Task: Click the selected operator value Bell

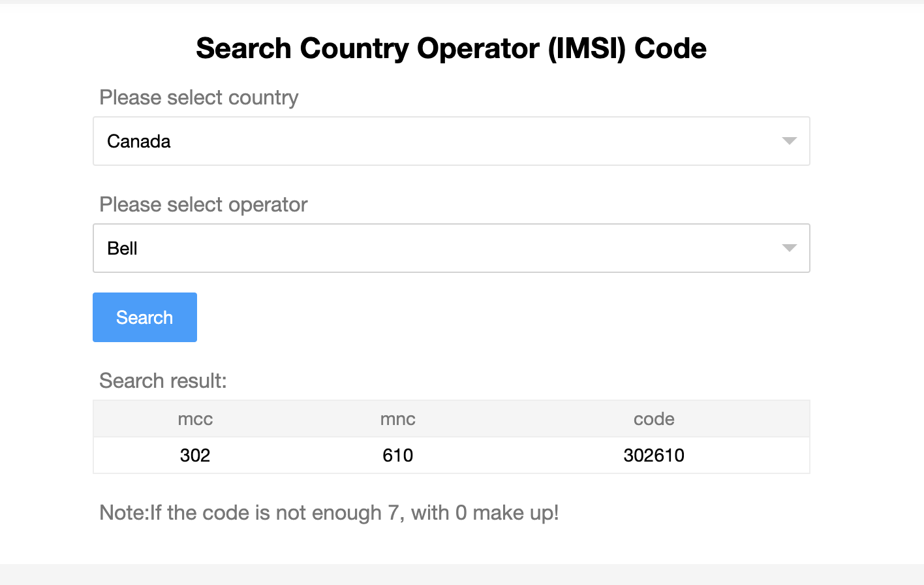Action: [123, 248]
